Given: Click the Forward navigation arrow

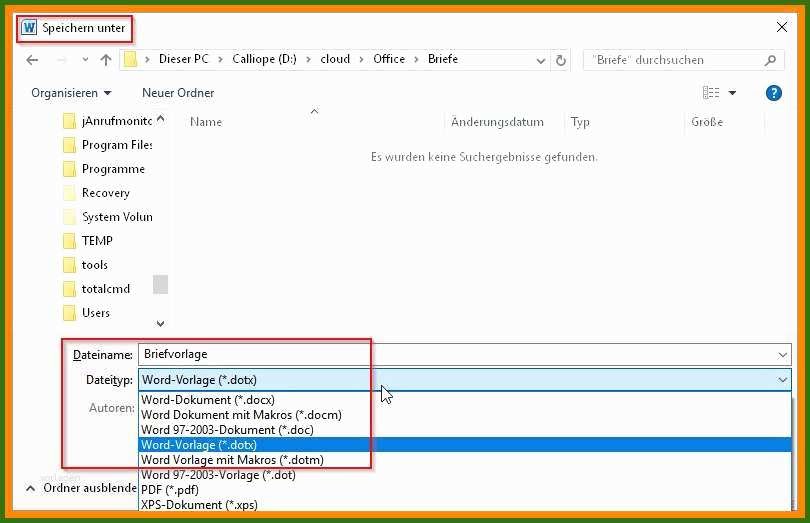Looking at the screenshot, I should point(61,60).
